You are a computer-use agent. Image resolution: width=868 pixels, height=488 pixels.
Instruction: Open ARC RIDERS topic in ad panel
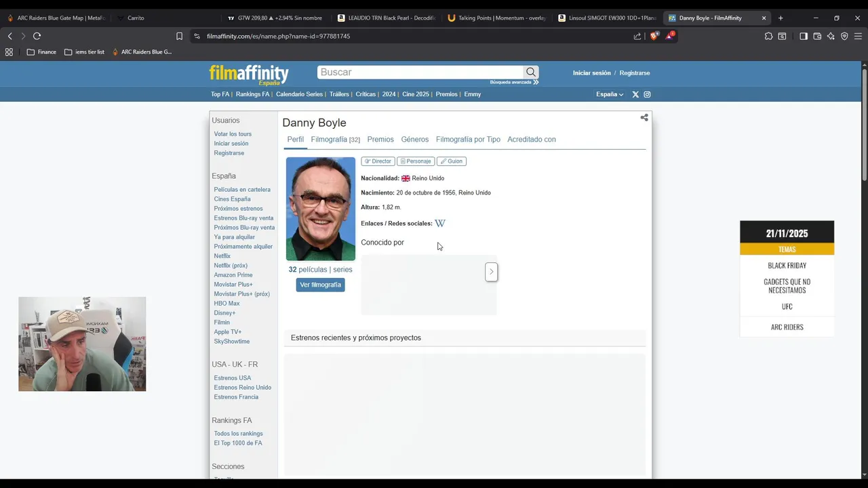coord(787,327)
